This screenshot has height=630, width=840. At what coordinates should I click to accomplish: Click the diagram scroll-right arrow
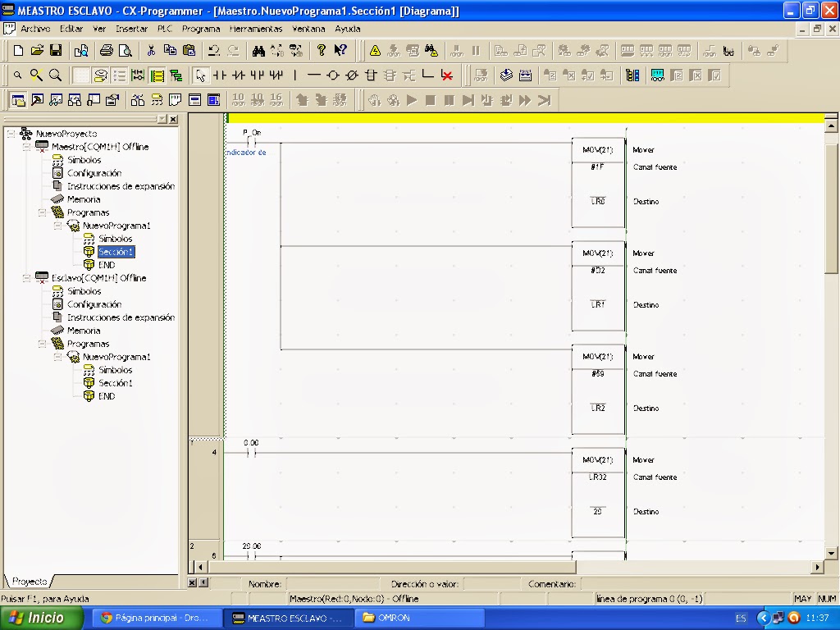[818, 567]
